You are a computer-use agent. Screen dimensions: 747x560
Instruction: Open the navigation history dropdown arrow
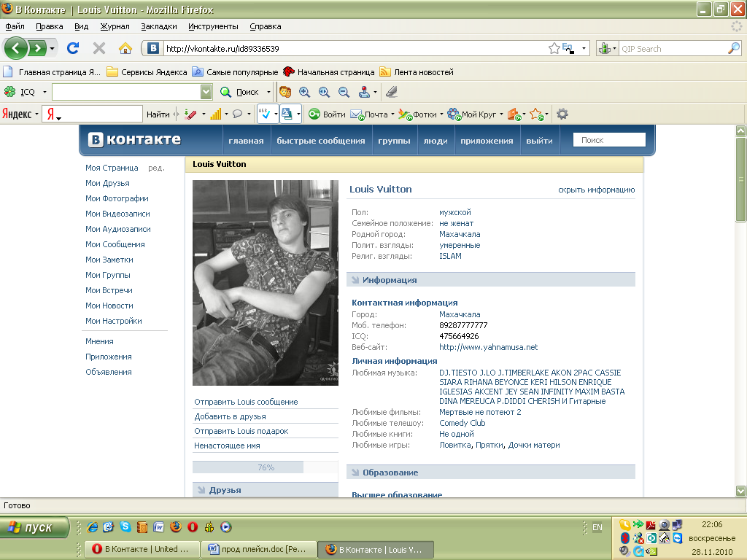tap(52, 48)
